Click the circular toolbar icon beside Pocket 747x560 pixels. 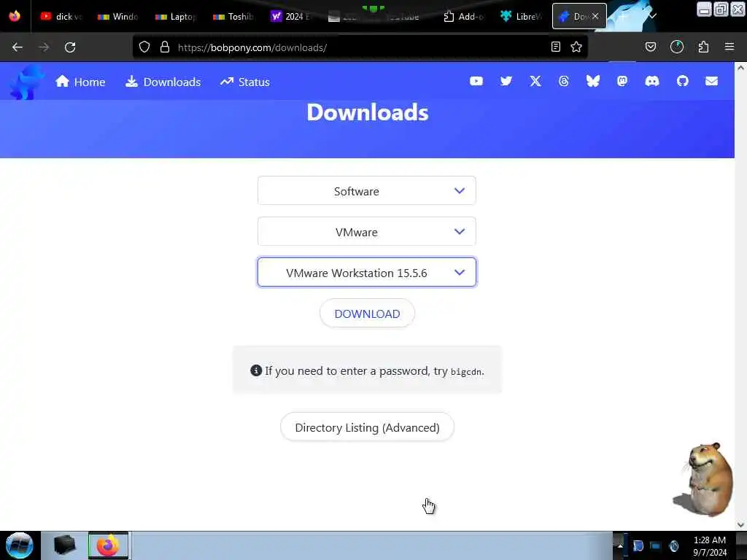pyautogui.click(x=677, y=47)
